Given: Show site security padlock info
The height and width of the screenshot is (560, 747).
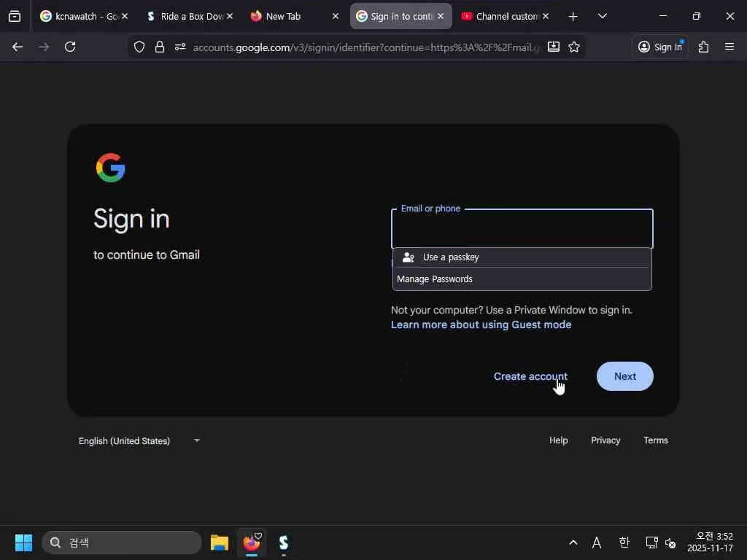Looking at the screenshot, I should [x=160, y=47].
